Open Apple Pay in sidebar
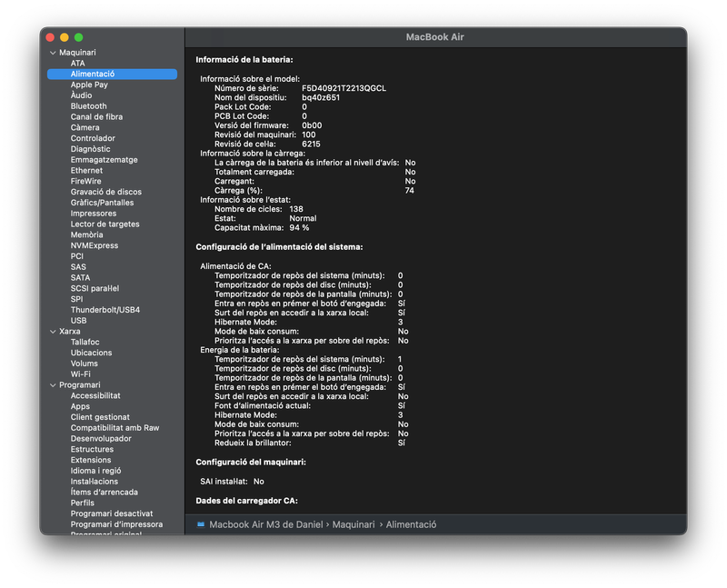The image size is (727, 588). (89, 85)
